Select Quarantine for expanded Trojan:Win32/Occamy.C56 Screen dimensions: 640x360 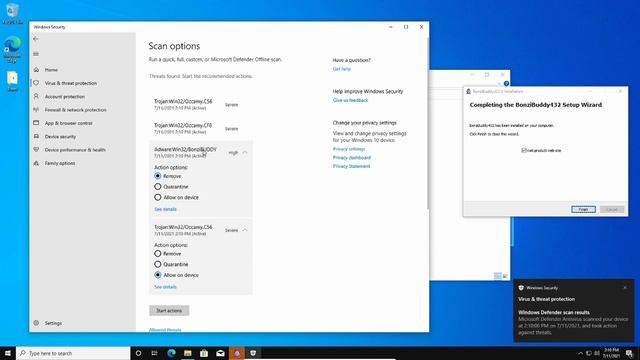point(158,264)
